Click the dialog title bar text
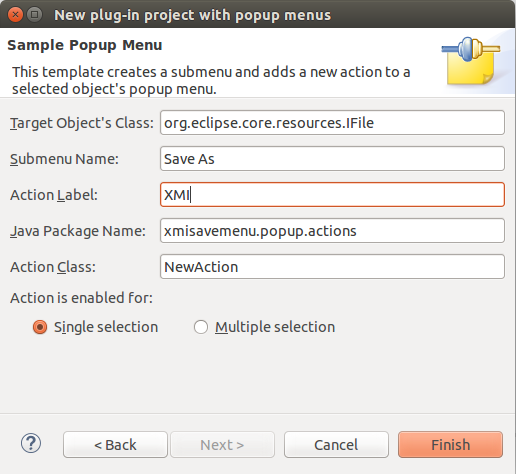 click(193, 15)
